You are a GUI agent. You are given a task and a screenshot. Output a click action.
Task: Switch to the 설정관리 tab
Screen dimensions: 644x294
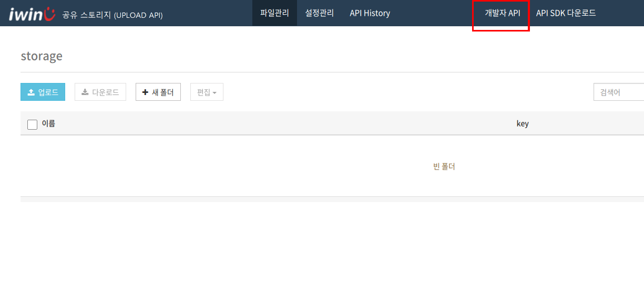[x=319, y=13]
